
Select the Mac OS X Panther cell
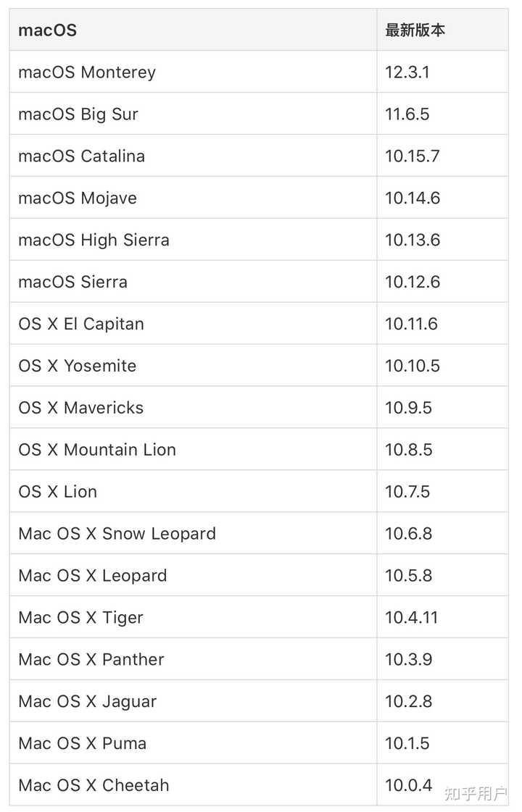(91, 660)
